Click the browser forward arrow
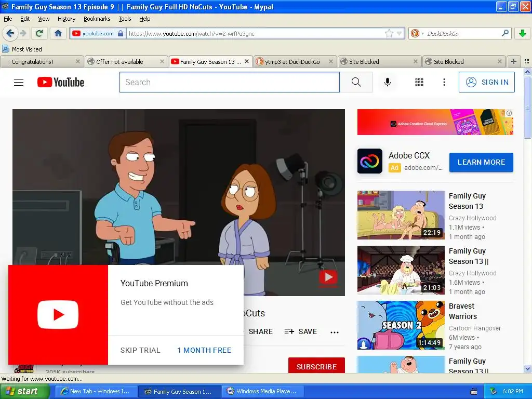 coord(23,33)
